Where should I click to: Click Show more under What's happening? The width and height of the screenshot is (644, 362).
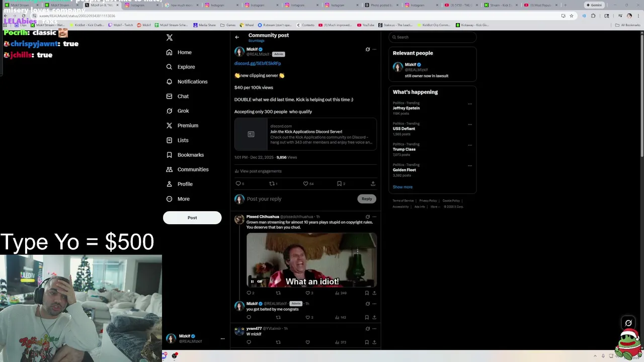[403, 187]
